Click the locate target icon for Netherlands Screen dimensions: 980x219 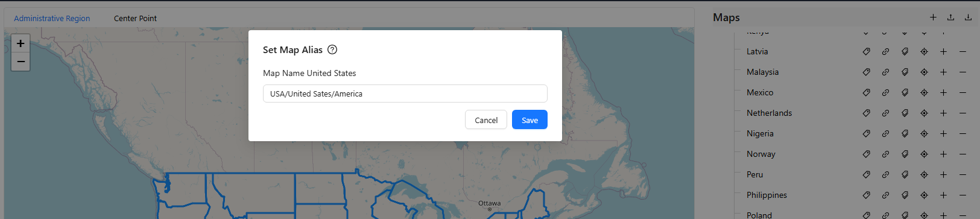click(924, 113)
